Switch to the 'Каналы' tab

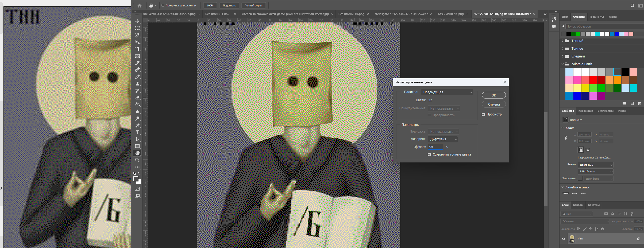578,205
